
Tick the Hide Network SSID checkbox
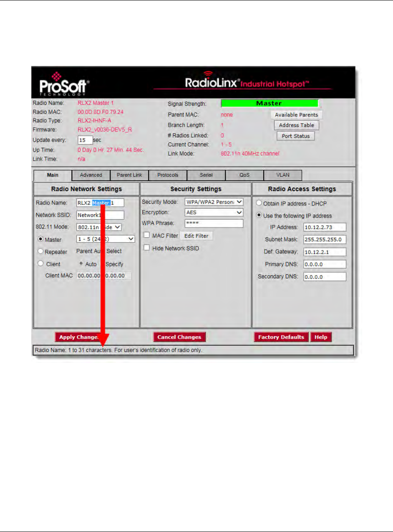coord(146,248)
